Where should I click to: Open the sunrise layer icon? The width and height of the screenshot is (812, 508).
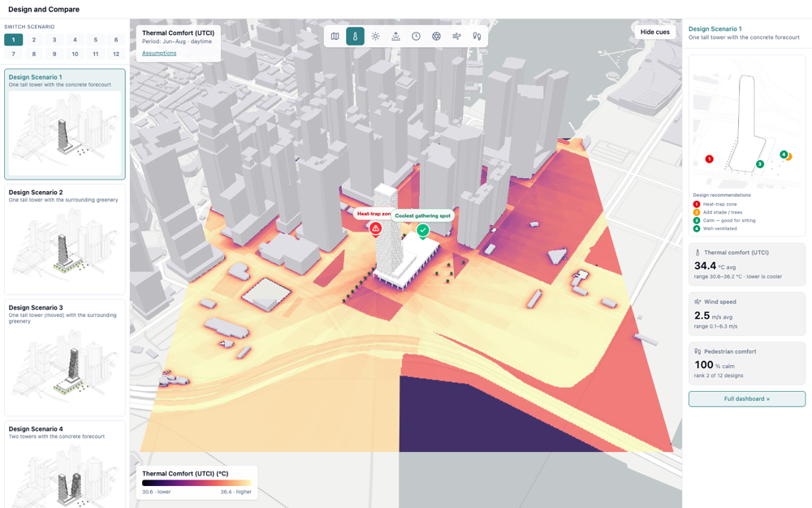click(395, 37)
